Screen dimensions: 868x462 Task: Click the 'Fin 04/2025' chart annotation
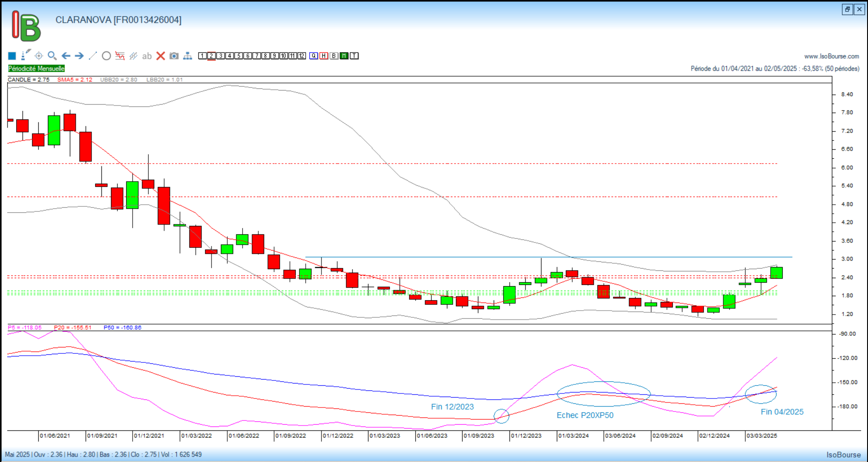[782, 412]
